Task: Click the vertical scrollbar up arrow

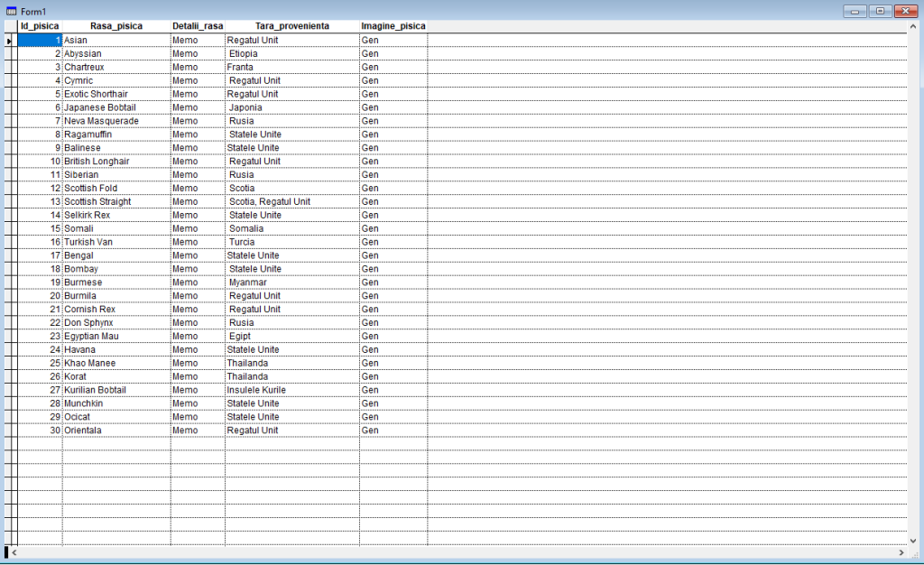Action: (x=913, y=26)
